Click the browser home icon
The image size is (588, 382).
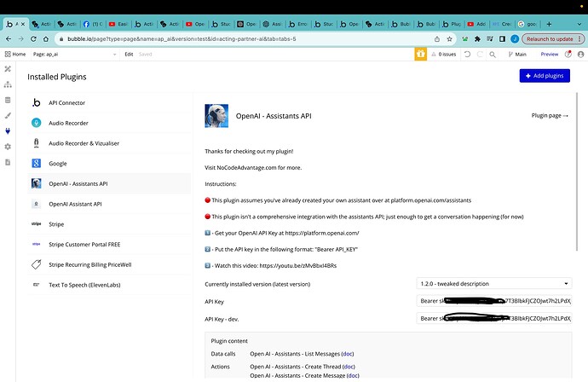coord(46,38)
